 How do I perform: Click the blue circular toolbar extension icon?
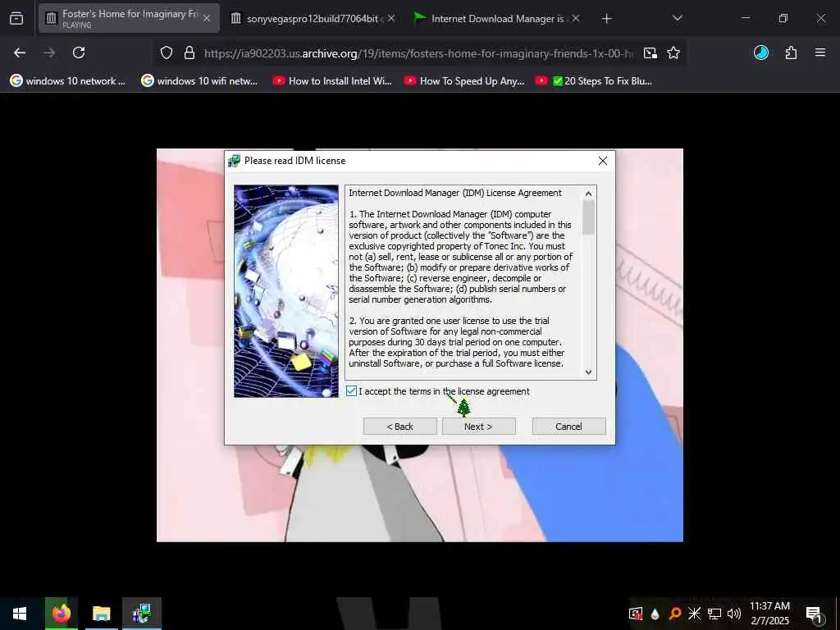tap(761, 52)
